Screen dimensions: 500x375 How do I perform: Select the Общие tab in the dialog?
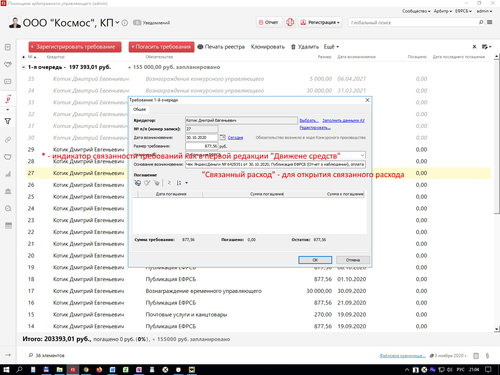point(139,109)
